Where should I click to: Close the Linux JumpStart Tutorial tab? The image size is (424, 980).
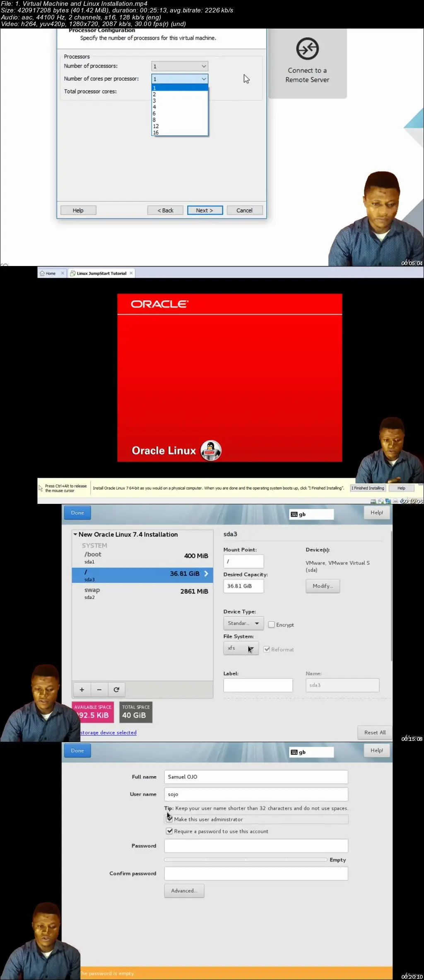tap(131, 273)
